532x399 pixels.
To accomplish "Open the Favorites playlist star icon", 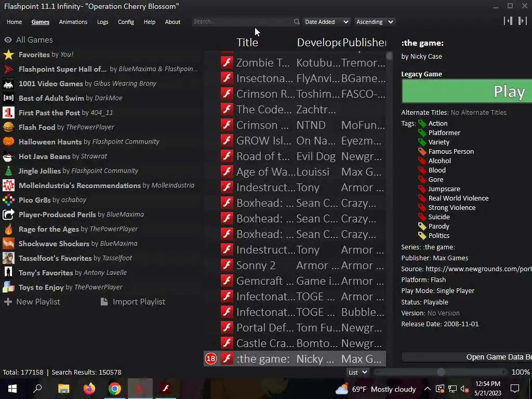I will point(8,55).
